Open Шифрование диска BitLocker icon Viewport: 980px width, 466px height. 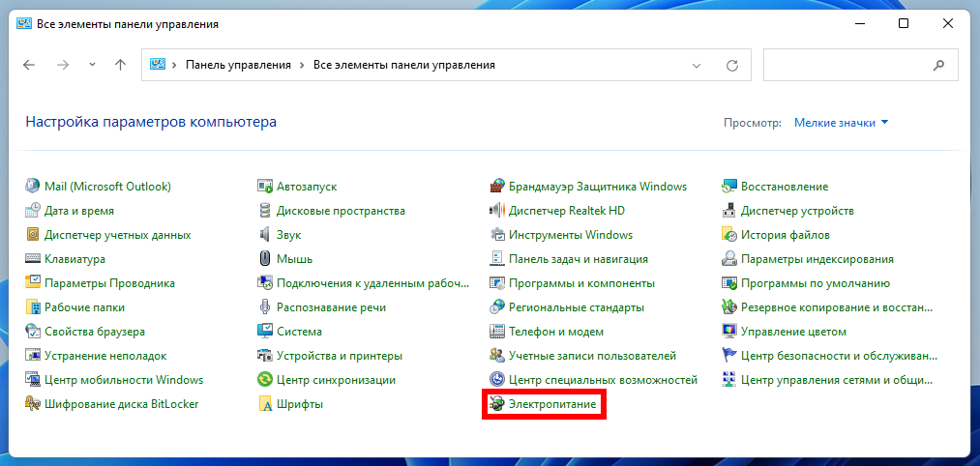point(33,404)
